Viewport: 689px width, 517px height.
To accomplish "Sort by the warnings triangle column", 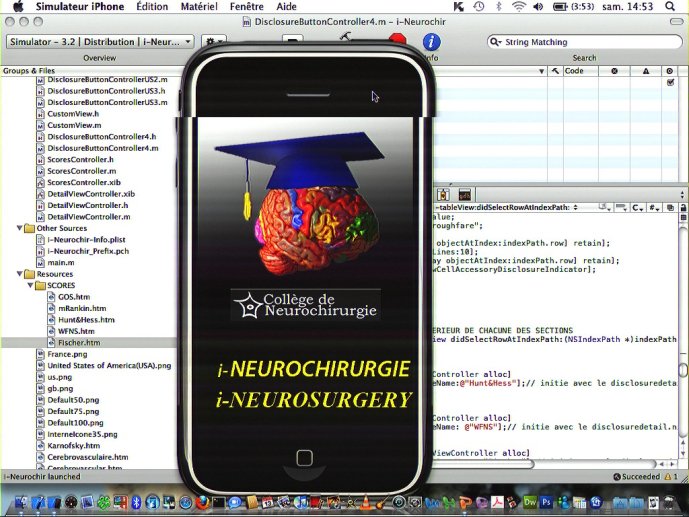I will (645, 71).
